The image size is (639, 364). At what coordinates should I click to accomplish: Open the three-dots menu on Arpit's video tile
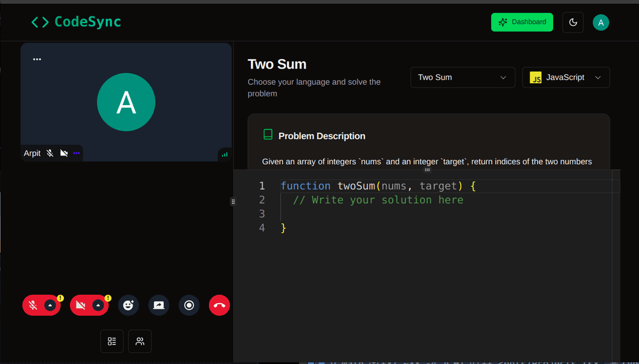[x=37, y=59]
